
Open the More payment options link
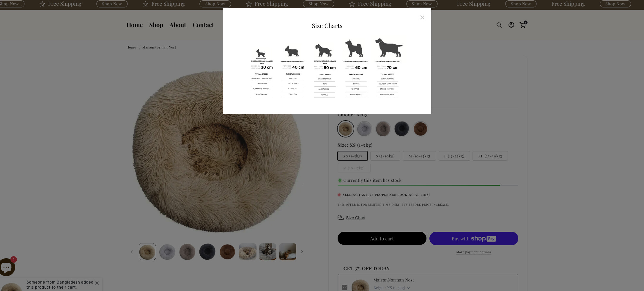(473, 252)
